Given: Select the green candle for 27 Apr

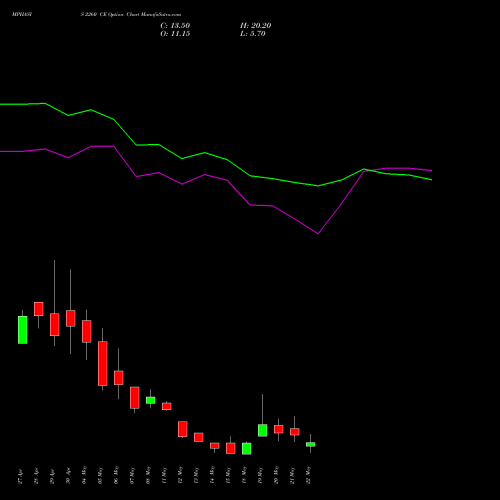Looking at the screenshot, I should coord(23,330).
